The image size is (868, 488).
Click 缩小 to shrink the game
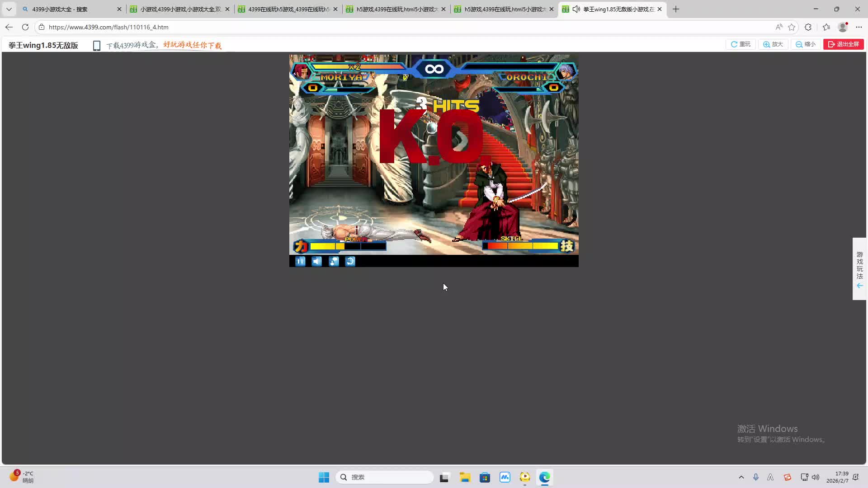[806, 44]
